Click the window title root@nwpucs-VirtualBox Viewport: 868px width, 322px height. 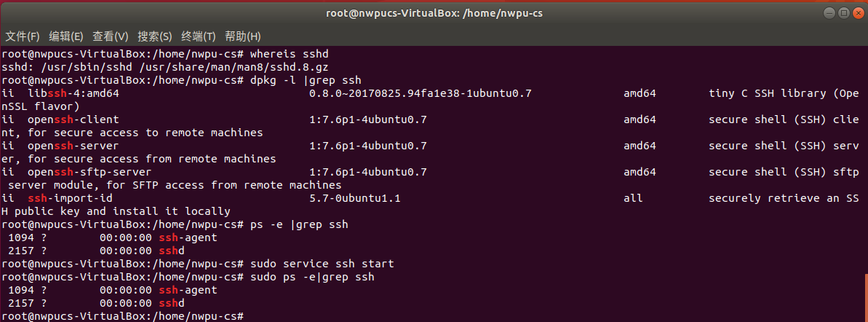(x=434, y=12)
